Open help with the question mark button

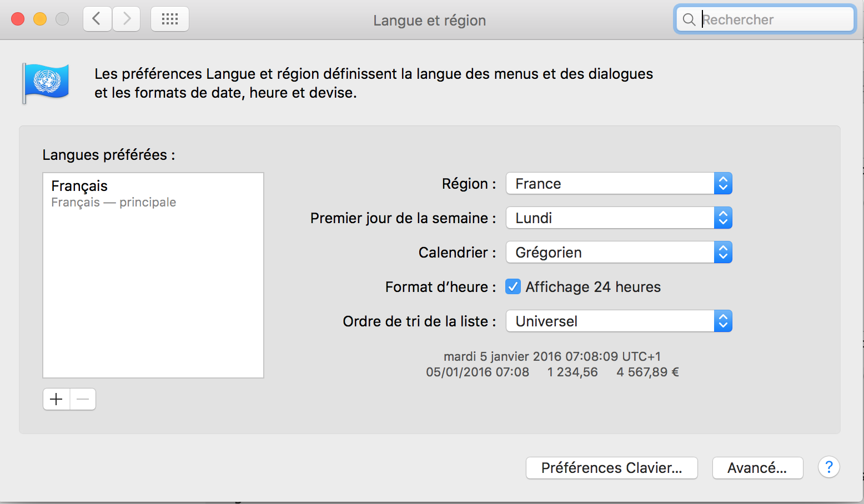pyautogui.click(x=829, y=467)
